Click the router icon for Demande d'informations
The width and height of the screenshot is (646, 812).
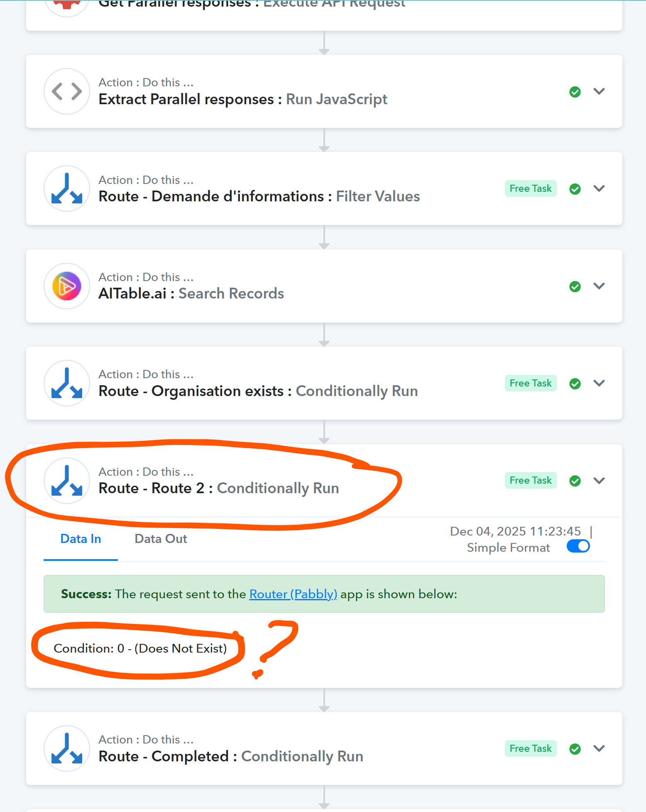(66, 189)
